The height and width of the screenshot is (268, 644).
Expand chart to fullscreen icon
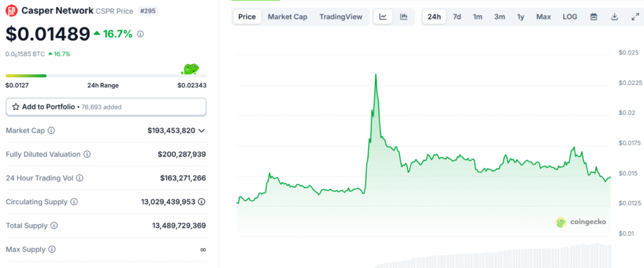[x=635, y=17]
